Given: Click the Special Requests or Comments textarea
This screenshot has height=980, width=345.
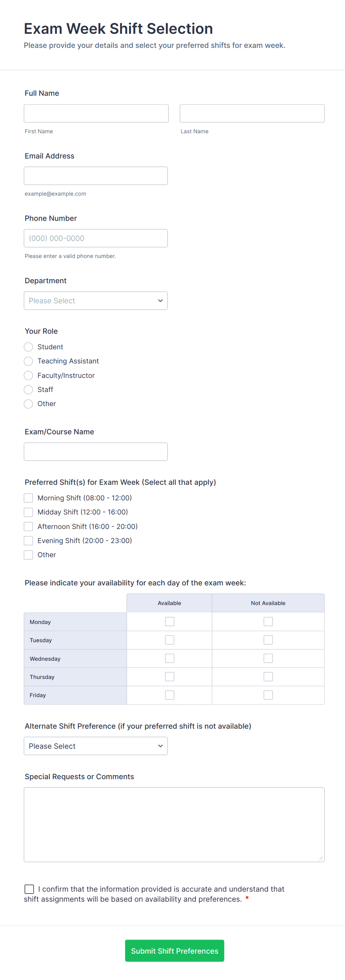Looking at the screenshot, I should (174, 824).
